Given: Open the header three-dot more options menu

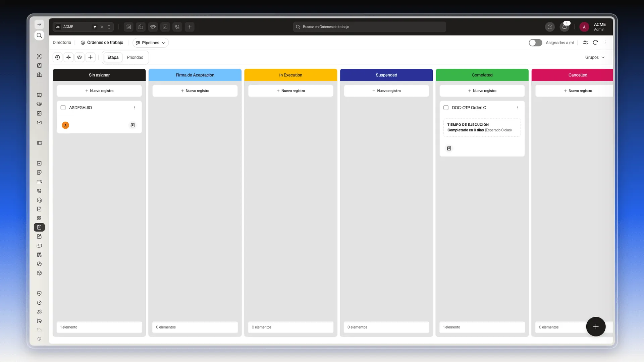Looking at the screenshot, I should coord(605,43).
